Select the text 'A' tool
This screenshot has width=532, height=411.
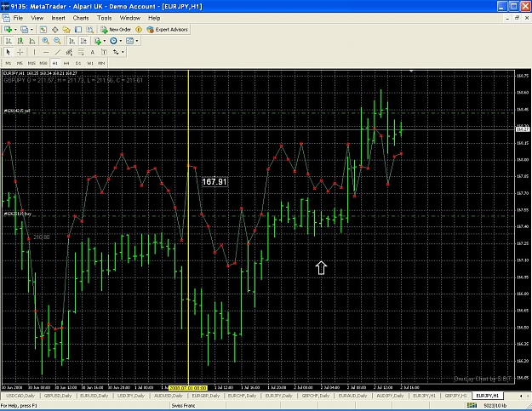[x=92, y=52]
